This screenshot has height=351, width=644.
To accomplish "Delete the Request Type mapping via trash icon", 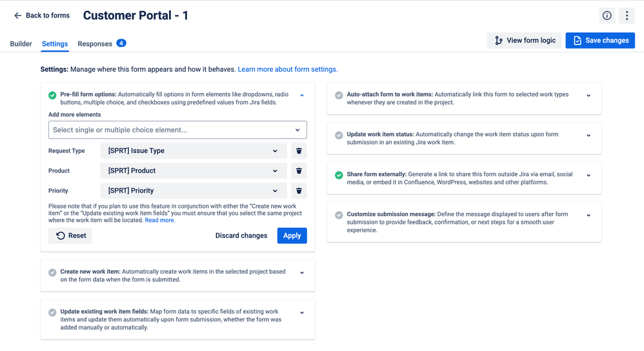I will pyautogui.click(x=299, y=151).
